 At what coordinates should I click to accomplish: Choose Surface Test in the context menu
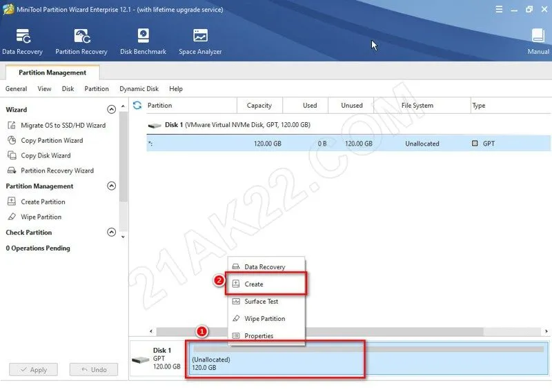coord(266,301)
